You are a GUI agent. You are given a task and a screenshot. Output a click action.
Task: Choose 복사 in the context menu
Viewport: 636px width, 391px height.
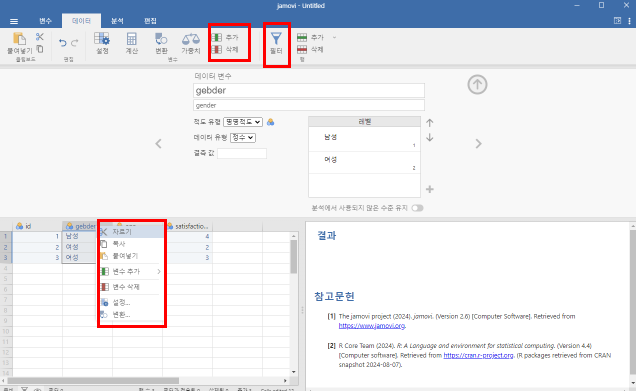point(131,244)
